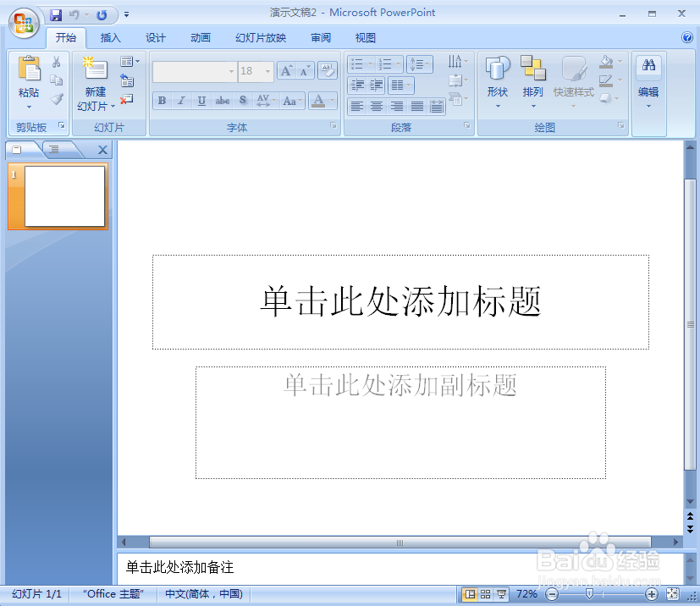The width and height of the screenshot is (700, 606).
Task: Open the slide Layout dropdown
Action: pyautogui.click(x=130, y=62)
